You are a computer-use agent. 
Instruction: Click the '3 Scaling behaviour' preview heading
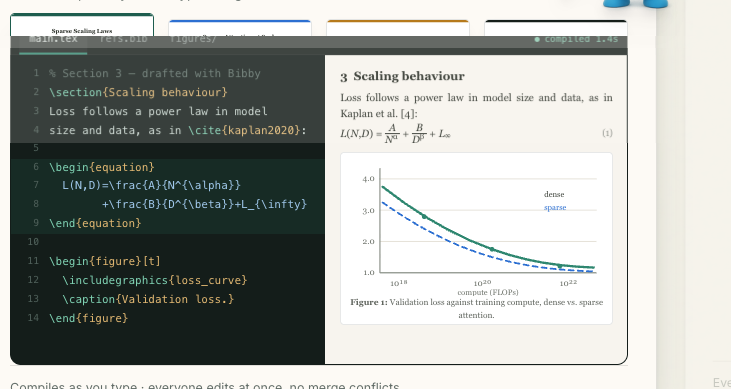tap(402, 76)
